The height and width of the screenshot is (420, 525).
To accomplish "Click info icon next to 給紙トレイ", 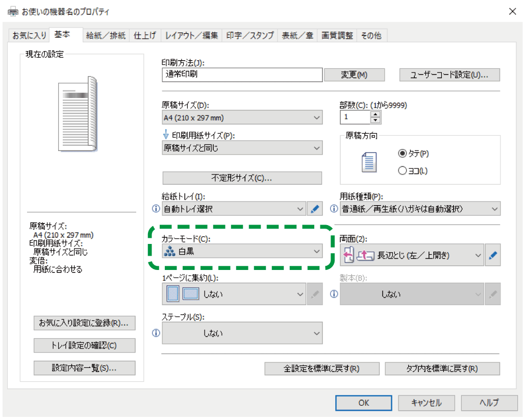I will point(156,209).
